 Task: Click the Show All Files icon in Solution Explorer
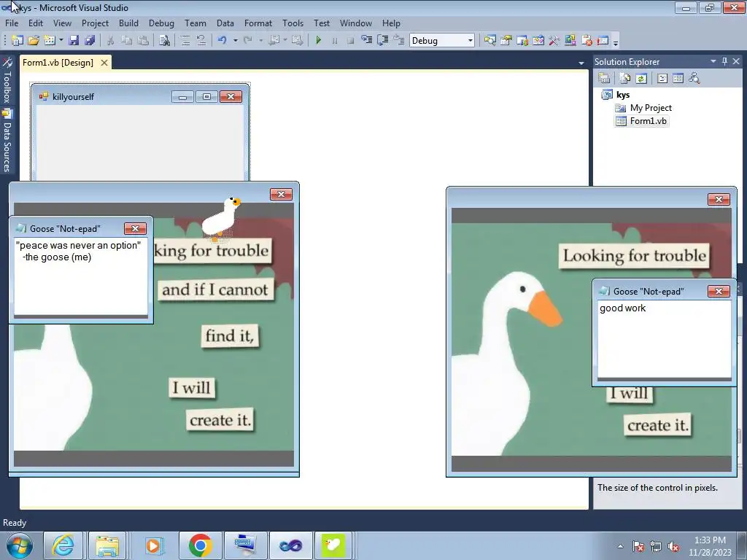tap(625, 78)
